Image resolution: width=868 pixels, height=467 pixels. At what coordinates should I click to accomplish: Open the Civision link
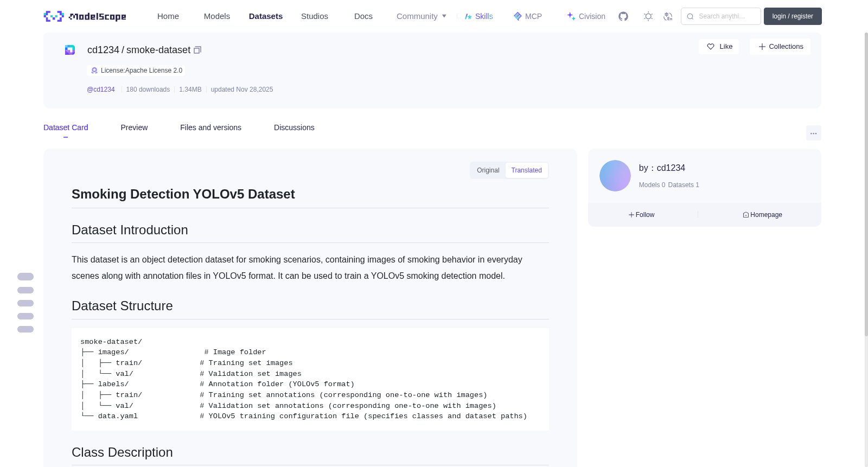pyautogui.click(x=586, y=16)
